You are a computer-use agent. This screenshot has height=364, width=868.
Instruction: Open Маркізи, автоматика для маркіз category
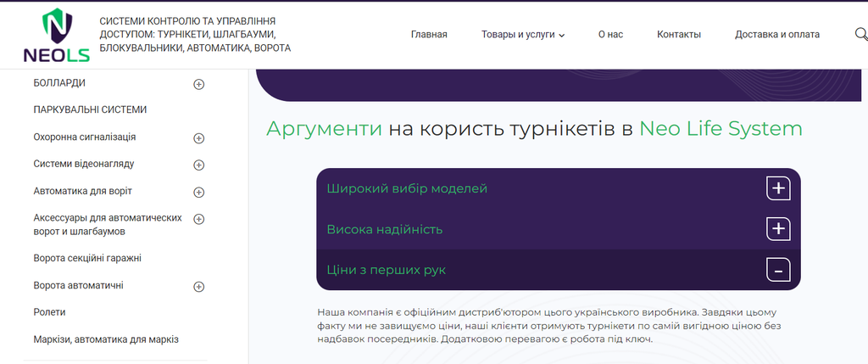106,339
